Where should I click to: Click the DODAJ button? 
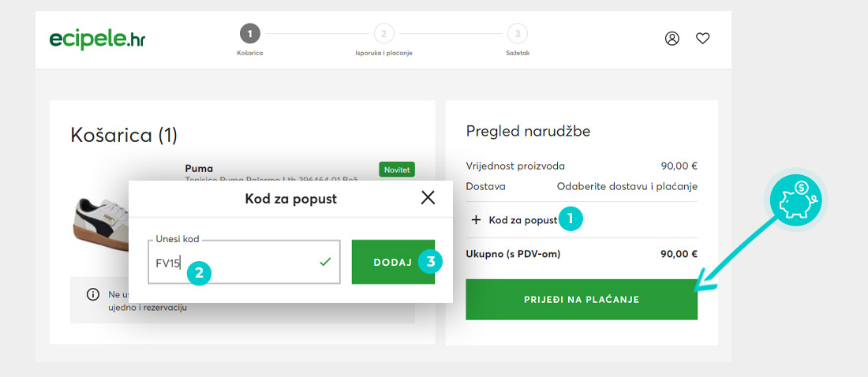point(393,262)
